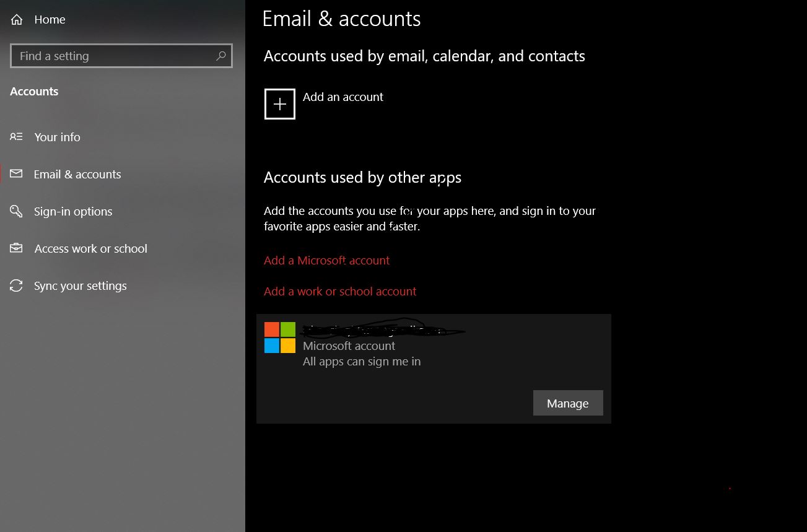Click the 'Accounts' sidebar section heading
This screenshot has width=807, height=532.
[34, 91]
